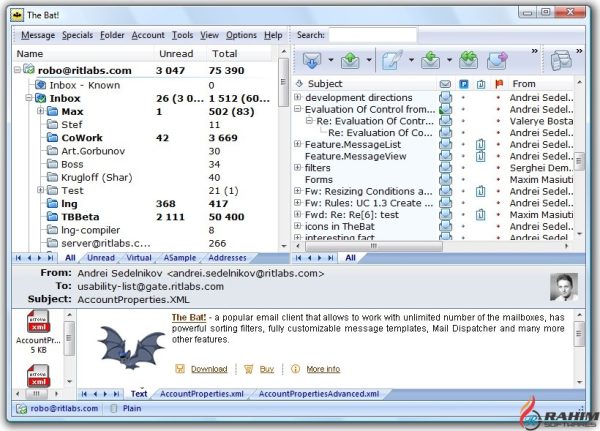Open the Message menu

coord(38,35)
